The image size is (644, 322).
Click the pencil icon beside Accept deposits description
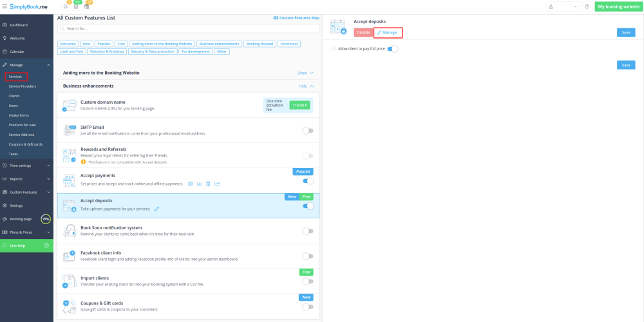click(x=156, y=209)
